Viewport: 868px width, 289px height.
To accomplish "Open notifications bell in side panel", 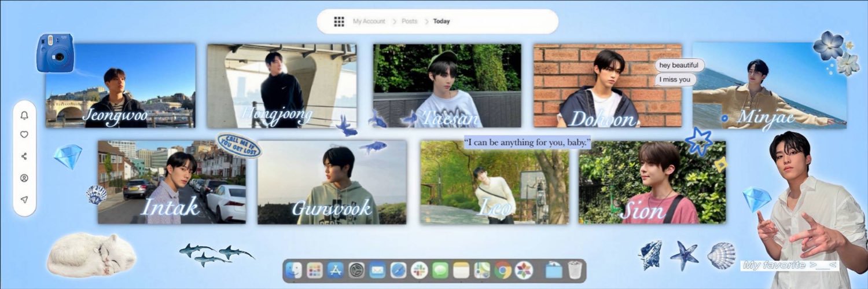I will pos(24,115).
